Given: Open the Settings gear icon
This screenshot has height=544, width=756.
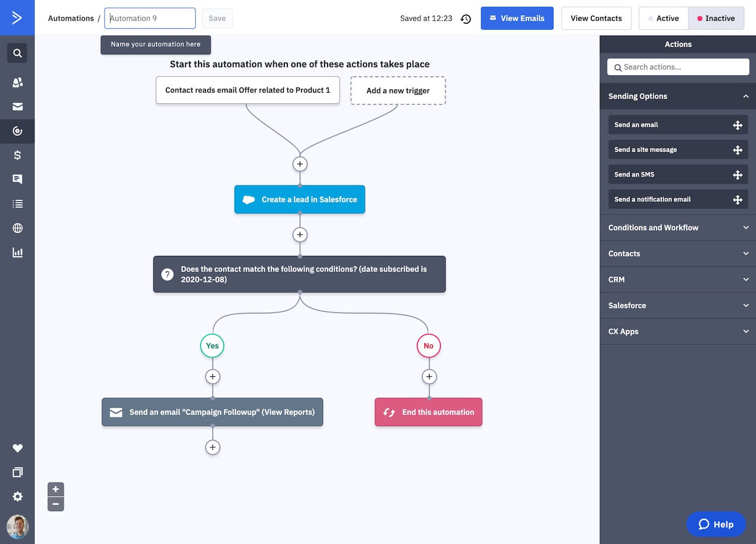Looking at the screenshot, I should 17,496.
